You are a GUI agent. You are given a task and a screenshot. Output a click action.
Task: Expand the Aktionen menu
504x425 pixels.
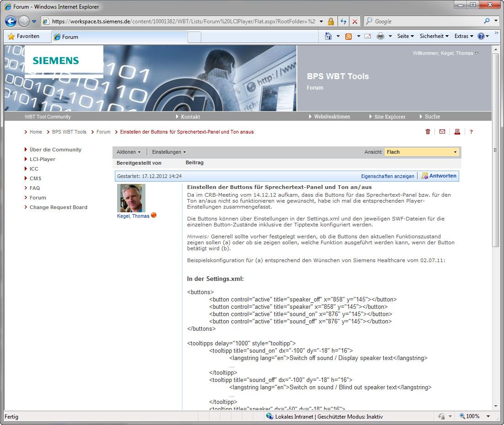coord(129,152)
